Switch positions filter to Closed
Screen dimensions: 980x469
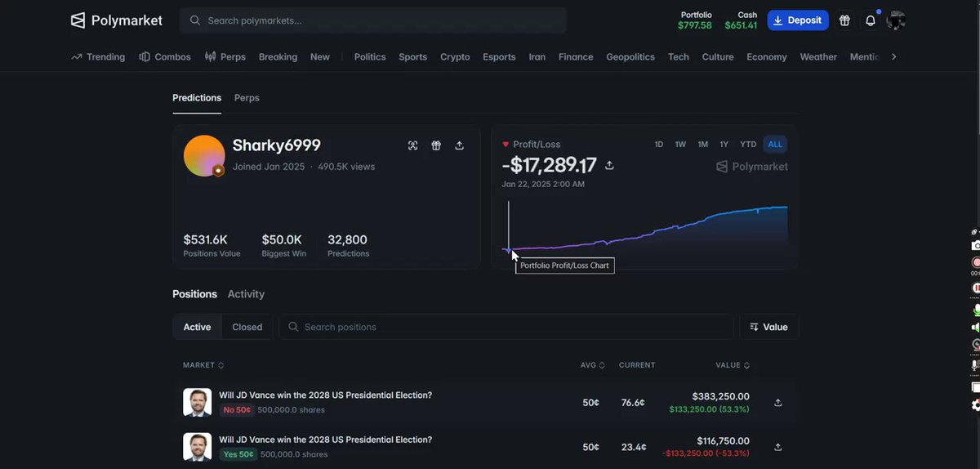tap(247, 327)
